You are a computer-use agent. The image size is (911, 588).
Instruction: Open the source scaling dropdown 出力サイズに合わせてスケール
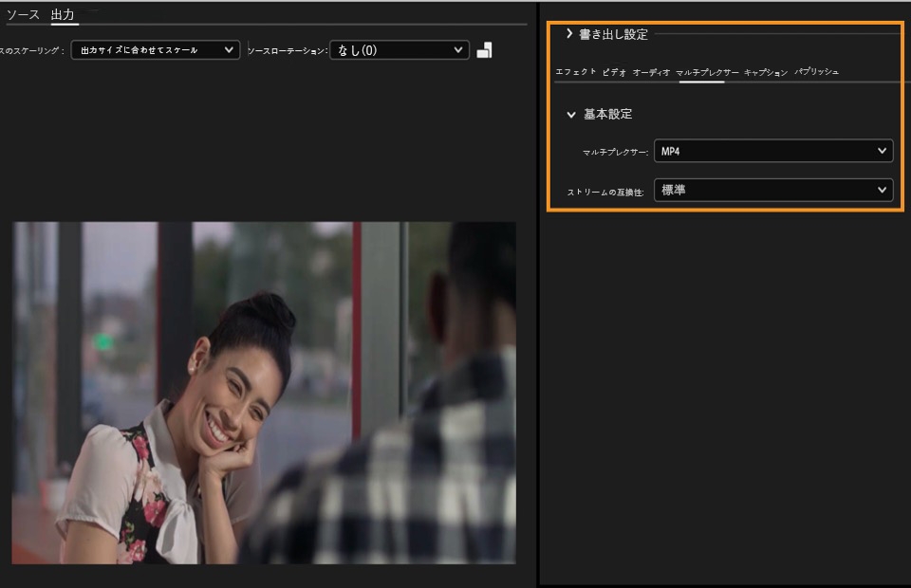click(x=155, y=50)
